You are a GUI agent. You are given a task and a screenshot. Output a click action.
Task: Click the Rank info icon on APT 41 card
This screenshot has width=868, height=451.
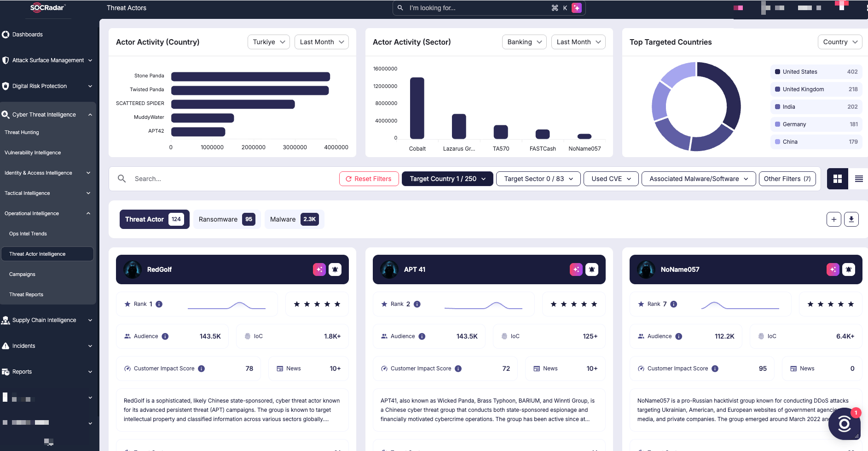417,304
